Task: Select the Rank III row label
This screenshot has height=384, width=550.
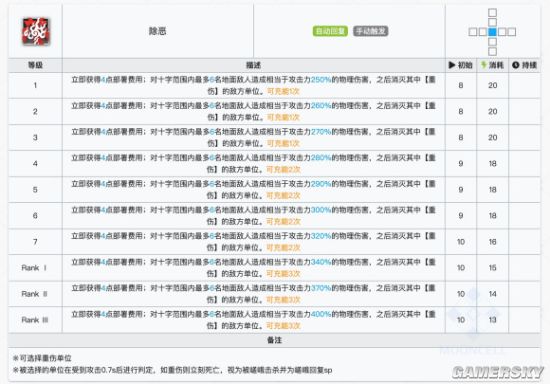Action: point(35,320)
